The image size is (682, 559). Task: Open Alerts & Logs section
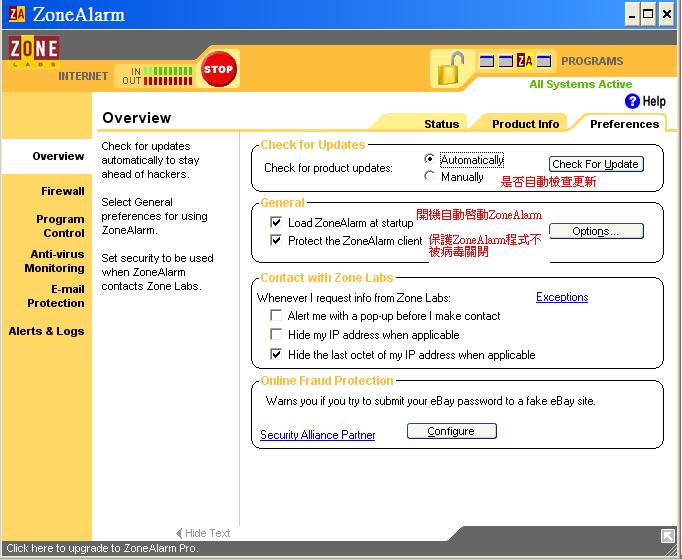46,331
